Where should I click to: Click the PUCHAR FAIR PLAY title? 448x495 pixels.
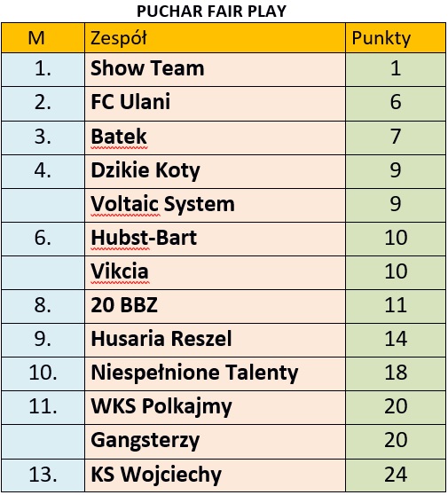[211, 12]
